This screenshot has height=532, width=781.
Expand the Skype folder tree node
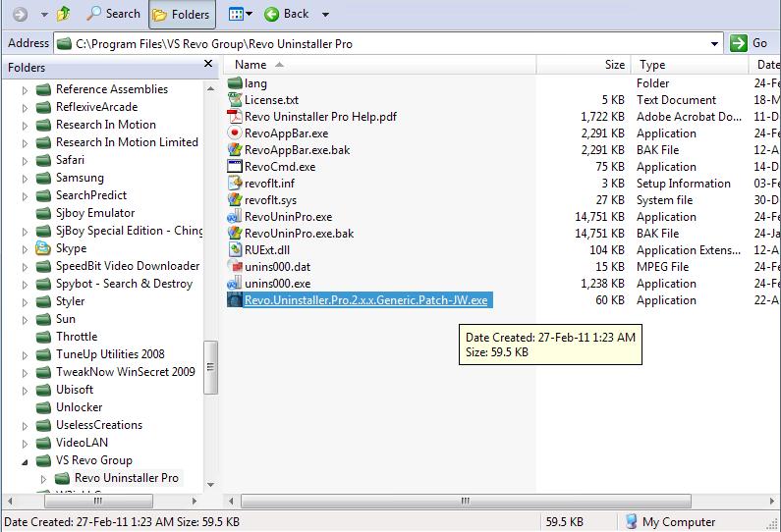tap(25, 249)
